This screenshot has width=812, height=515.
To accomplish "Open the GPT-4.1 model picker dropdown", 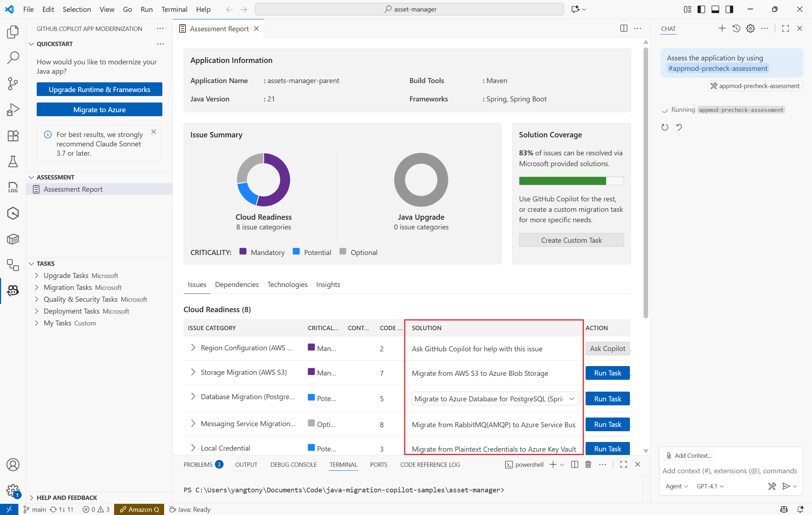I will [710, 486].
